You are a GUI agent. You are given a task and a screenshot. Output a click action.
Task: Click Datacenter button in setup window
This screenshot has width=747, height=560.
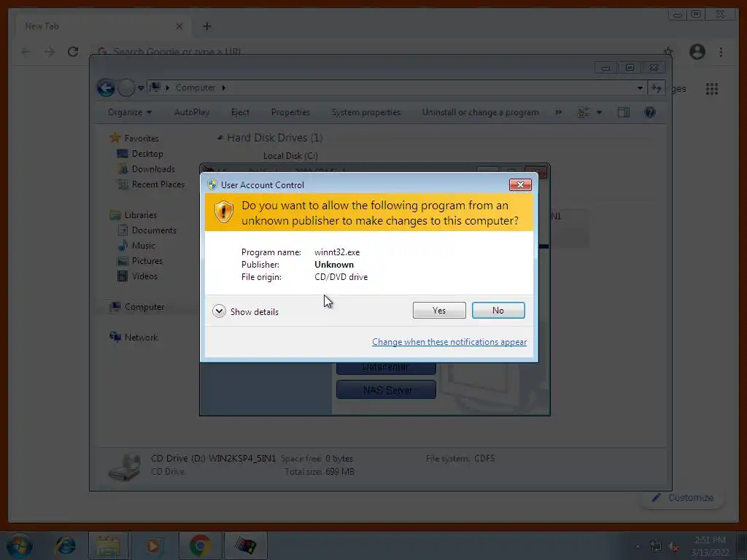[385, 368]
